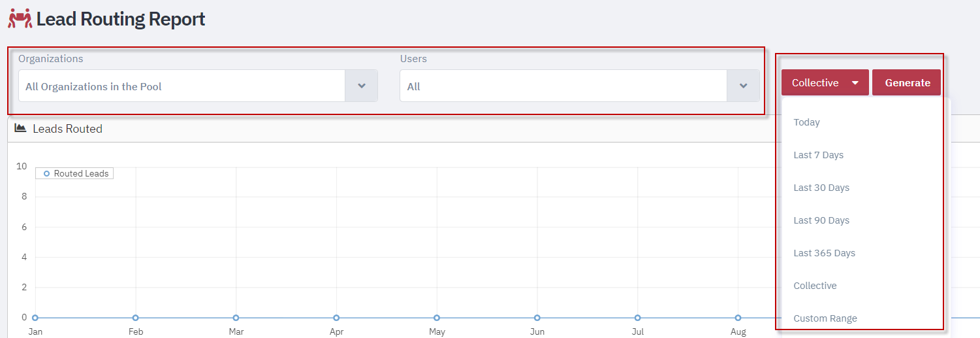The width and height of the screenshot is (980, 338).
Task: Click the Lead Routing Report heading
Action: tap(121, 19)
